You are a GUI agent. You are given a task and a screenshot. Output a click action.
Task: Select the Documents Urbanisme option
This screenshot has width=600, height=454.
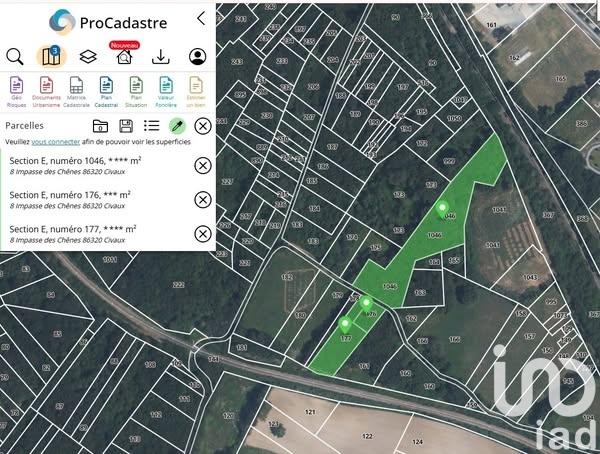click(47, 91)
